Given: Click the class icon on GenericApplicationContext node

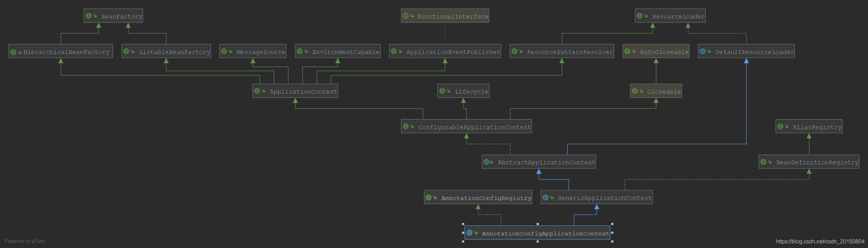Looking at the screenshot, I should click(545, 197).
